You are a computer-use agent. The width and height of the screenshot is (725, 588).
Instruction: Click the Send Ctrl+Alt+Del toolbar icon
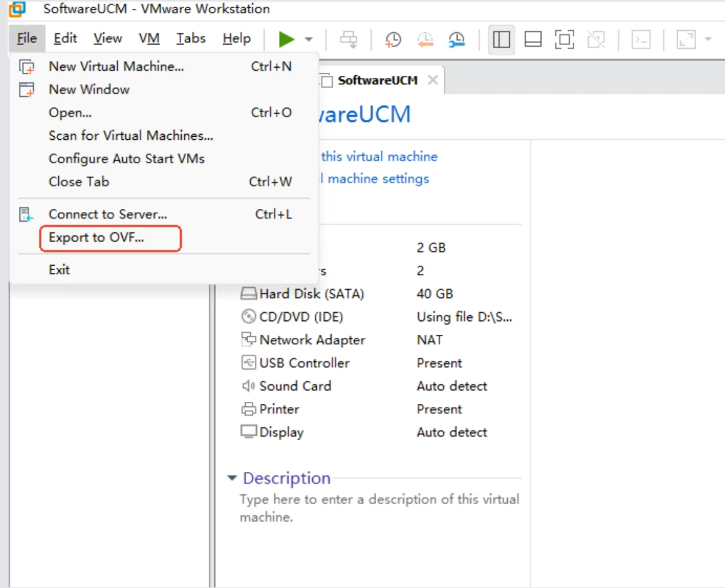[349, 40]
